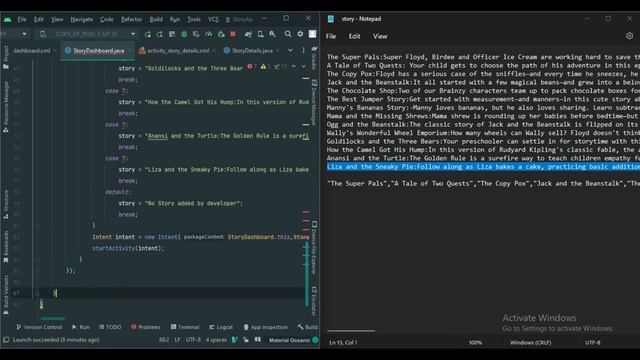Click the Debug app bug icon
The width and height of the screenshot is (640, 360).
[x=184, y=34]
